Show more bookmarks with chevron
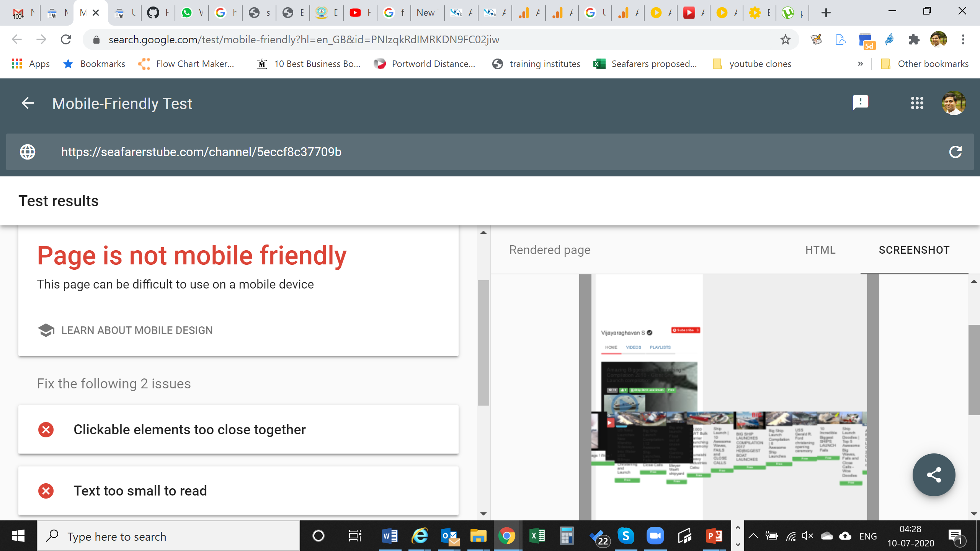The height and width of the screenshot is (551, 980). 860,64
